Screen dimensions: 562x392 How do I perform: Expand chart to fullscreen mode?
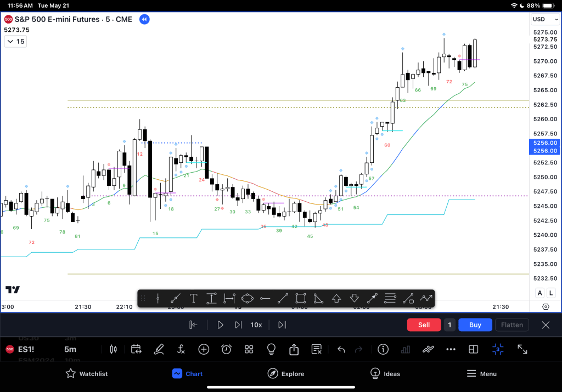click(522, 349)
